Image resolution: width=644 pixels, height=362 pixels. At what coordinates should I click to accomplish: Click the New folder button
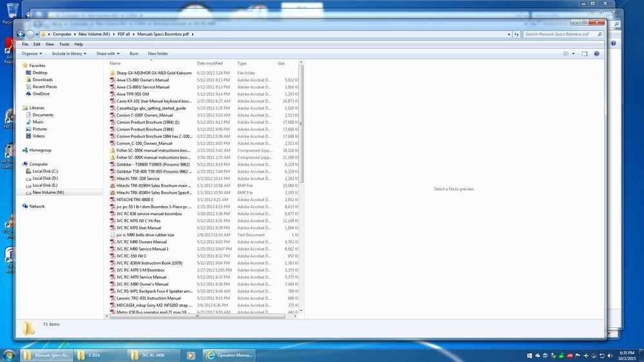[x=158, y=53]
